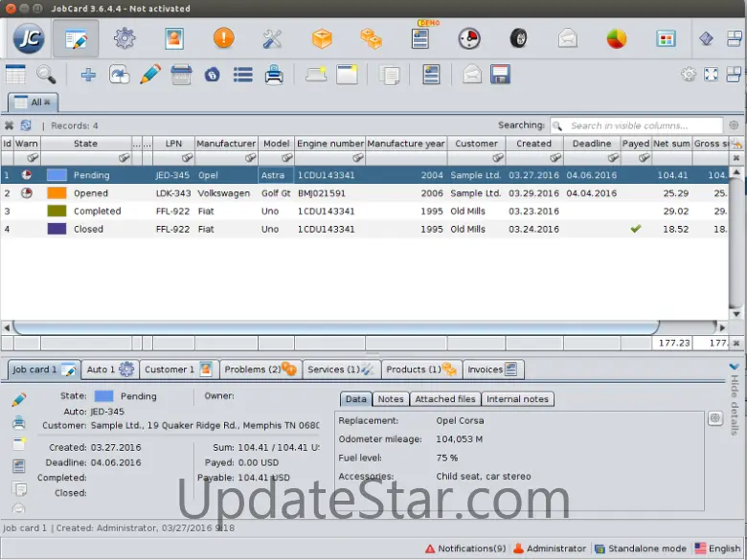Switch to the Problems (2) tab
The height and width of the screenshot is (560, 747).
tap(260, 370)
